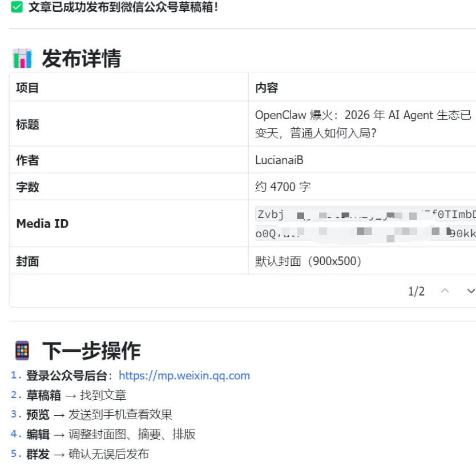The width and height of the screenshot is (476, 474).
Task: Click step 4 编辑 → 调整封面图、摘要、排版
Action: [111, 434]
